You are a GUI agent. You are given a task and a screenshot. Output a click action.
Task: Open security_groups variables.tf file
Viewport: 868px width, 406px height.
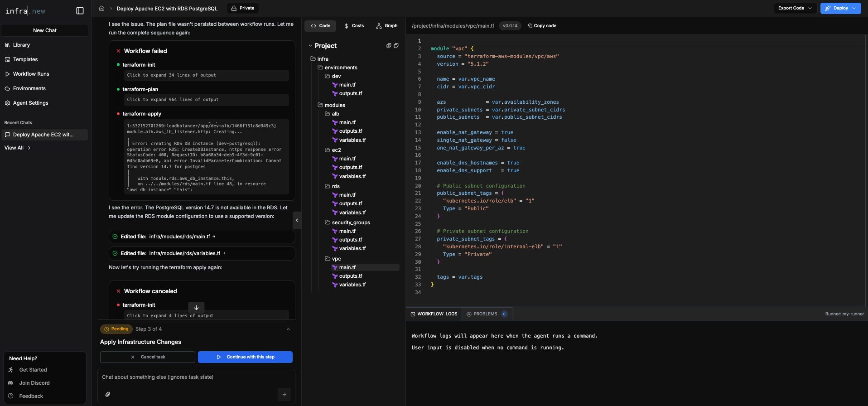(x=349, y=248)
